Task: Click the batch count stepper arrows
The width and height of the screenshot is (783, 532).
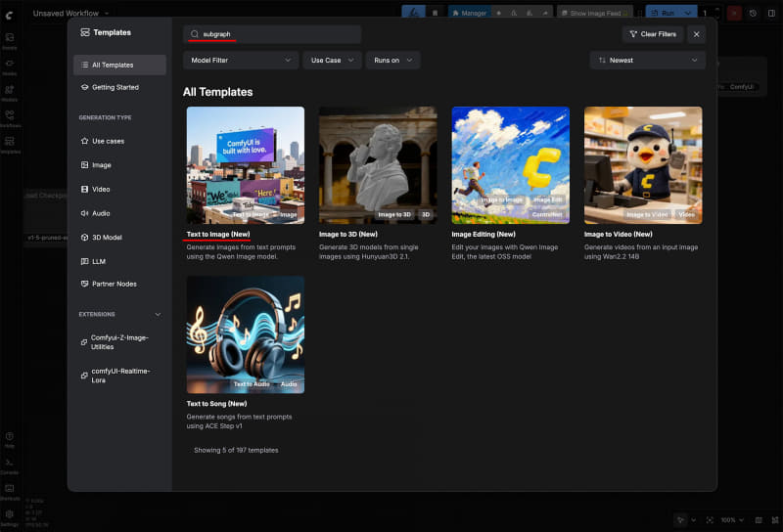Action: (717, 13)
